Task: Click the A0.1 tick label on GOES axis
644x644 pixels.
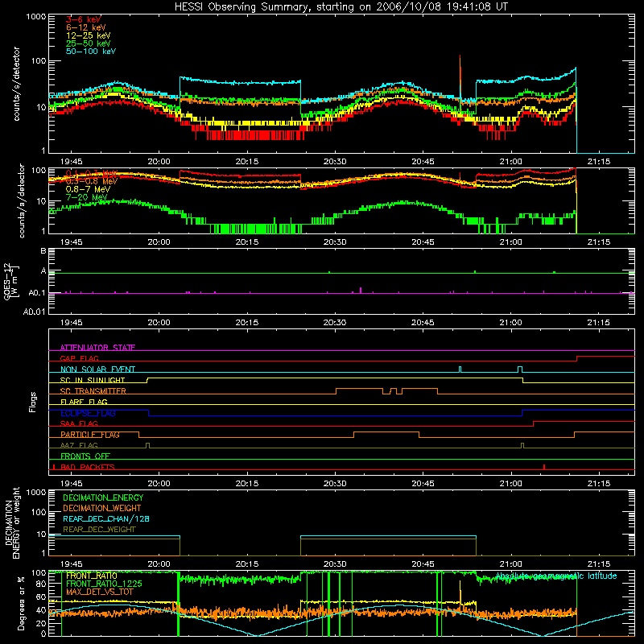Action: [x=37, y=293]
